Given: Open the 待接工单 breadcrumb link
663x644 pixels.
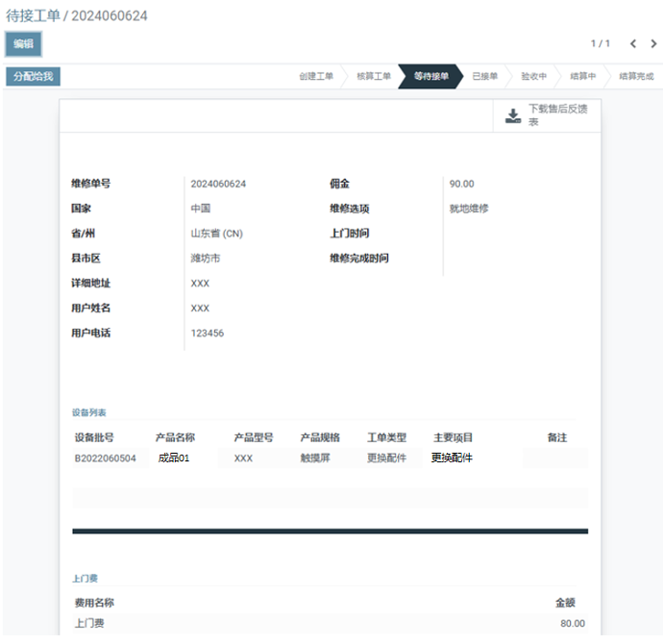Looking at the screenshot, I should coord(31,15).
